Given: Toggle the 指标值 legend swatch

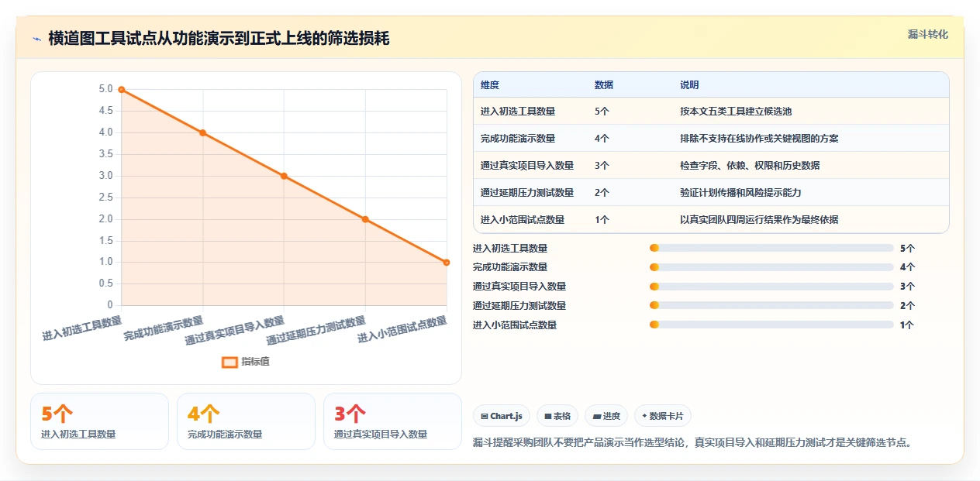Looking at the screenshot, I should pos(229,362).
